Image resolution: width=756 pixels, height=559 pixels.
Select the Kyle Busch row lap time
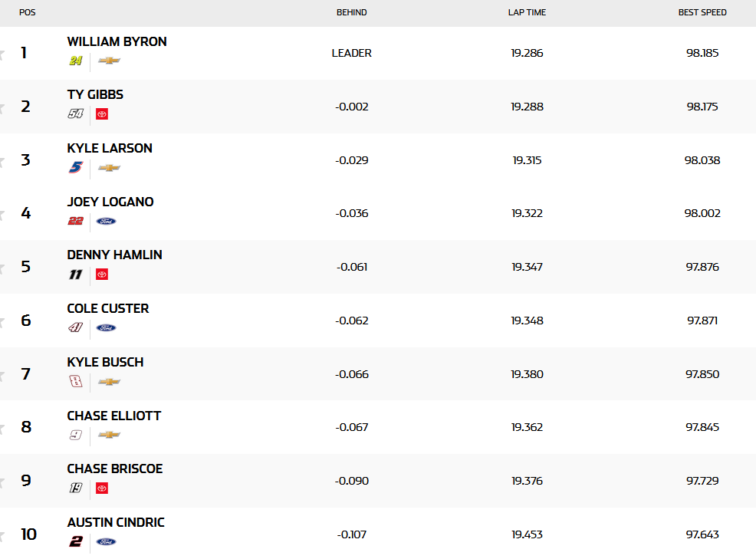527,374
